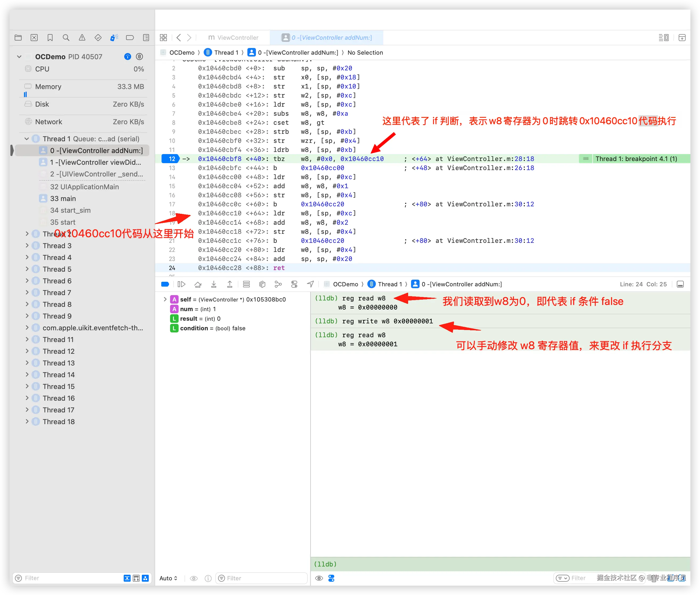Open the Auto variables scope dropdown

point(168,578)
